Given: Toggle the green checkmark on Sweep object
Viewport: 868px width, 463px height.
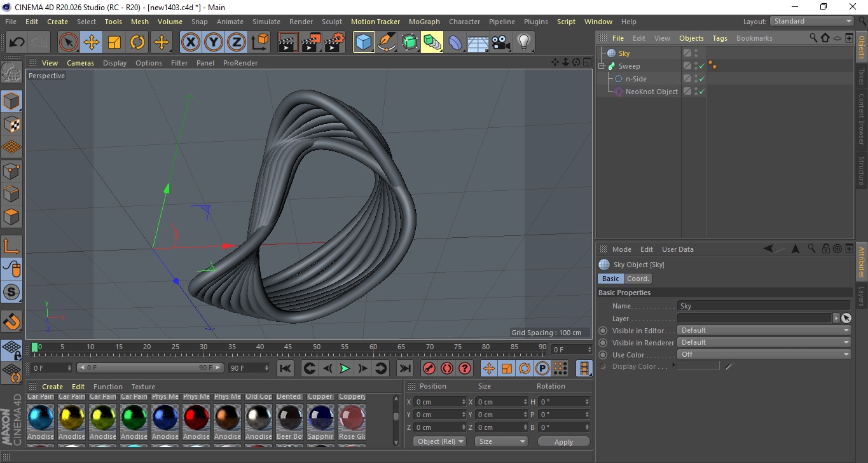Looking at the screenshot, I should click(701, 66).
